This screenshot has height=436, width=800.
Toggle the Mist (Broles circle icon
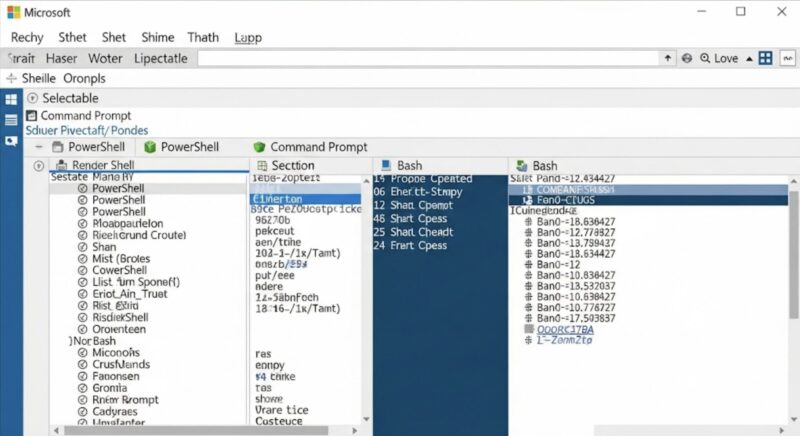(x=83, y=259)
